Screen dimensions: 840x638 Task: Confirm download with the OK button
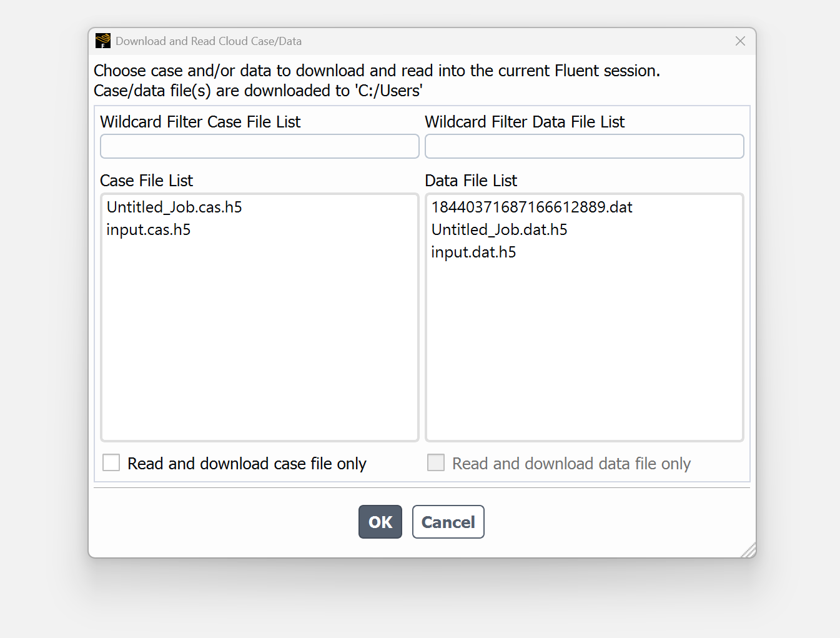380,522
